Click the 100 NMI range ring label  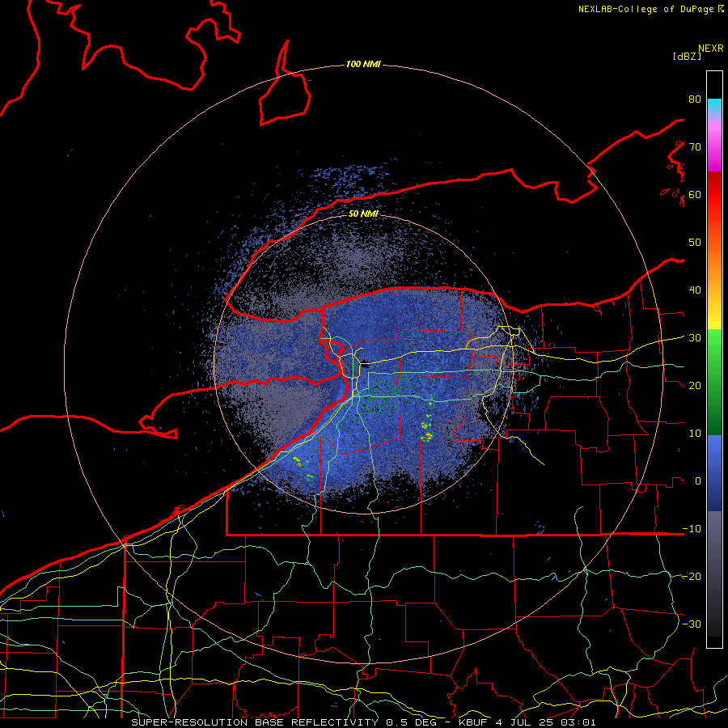pos(363,64)
